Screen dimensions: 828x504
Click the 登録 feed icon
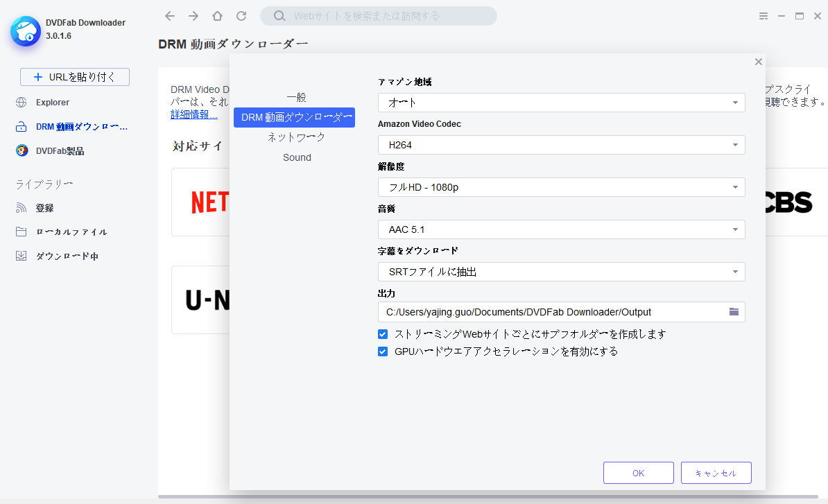click(21, 208)
